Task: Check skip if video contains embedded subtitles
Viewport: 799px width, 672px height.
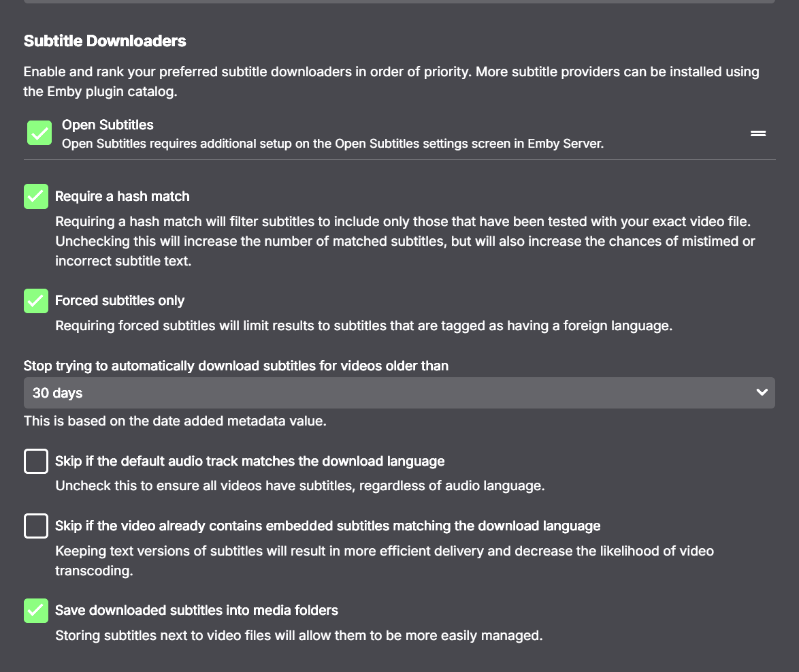Action: [x=36, y=526]
